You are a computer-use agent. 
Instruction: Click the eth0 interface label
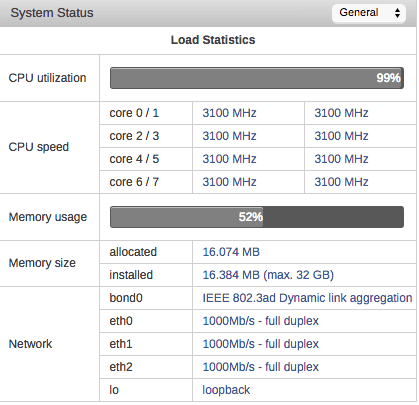pyautogui.click(x=121, y=321)
